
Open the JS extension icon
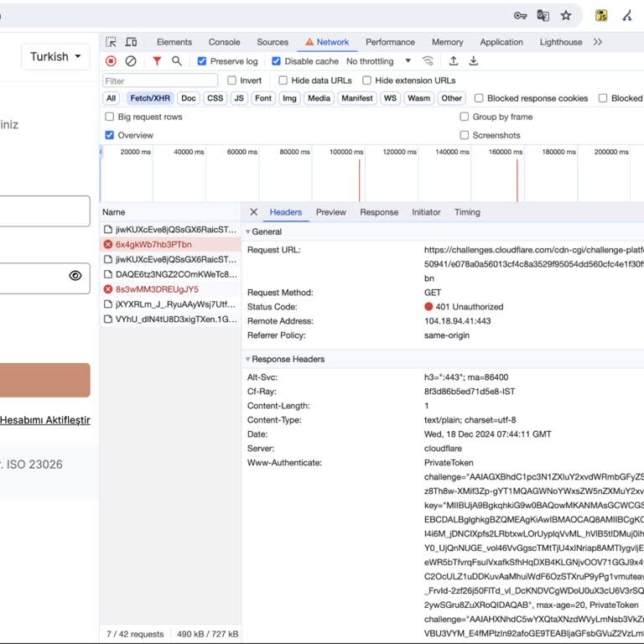click(x=601, y=16)
